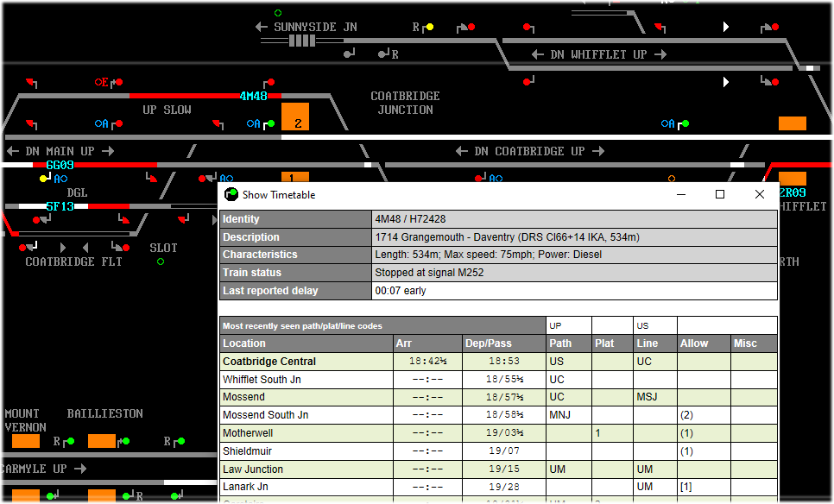Click the small orange circle right of the AO signals
Image resolution: width=834 pixels, height=504 pixels.
pyautogui.click(x=671, y=179)
